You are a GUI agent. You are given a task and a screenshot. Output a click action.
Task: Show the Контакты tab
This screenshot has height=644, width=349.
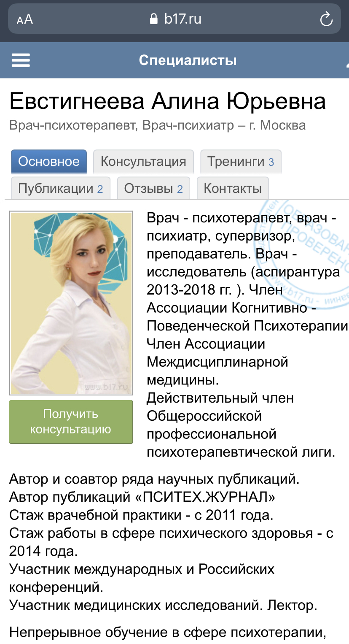point(233,188)
